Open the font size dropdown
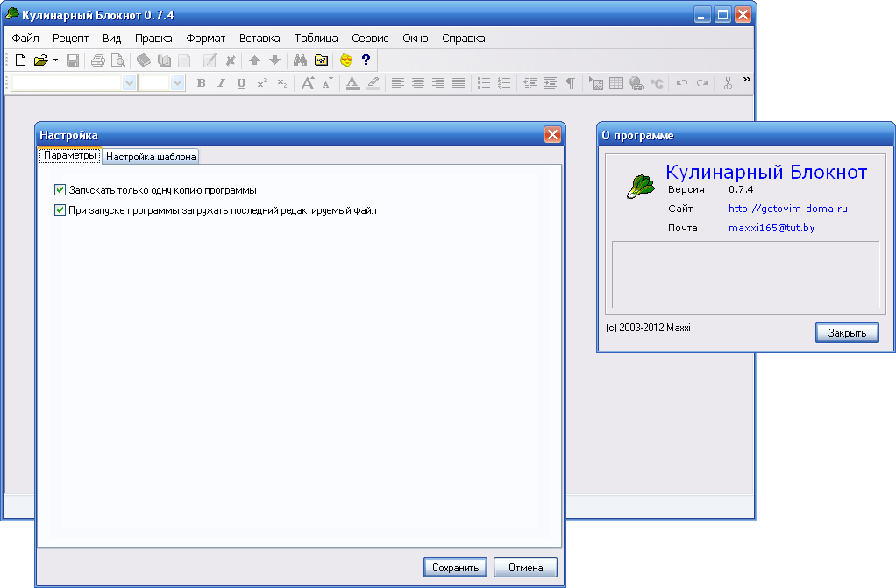The height and width of the screenshot is (588, 896). [x=177, y=83]
